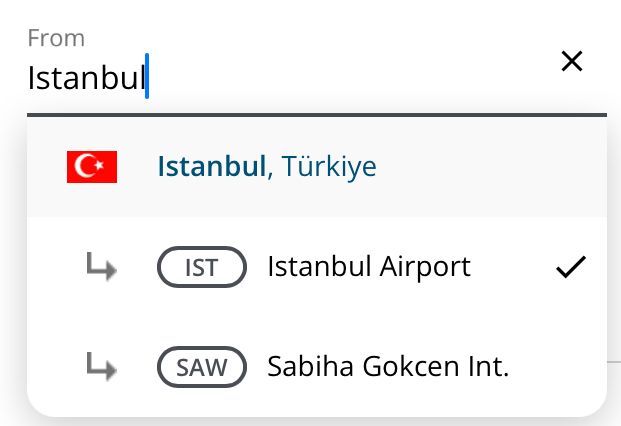The image size is (621, 426).
Task: Click the Türkiye flag icon
Action: [x=92, y=167]
